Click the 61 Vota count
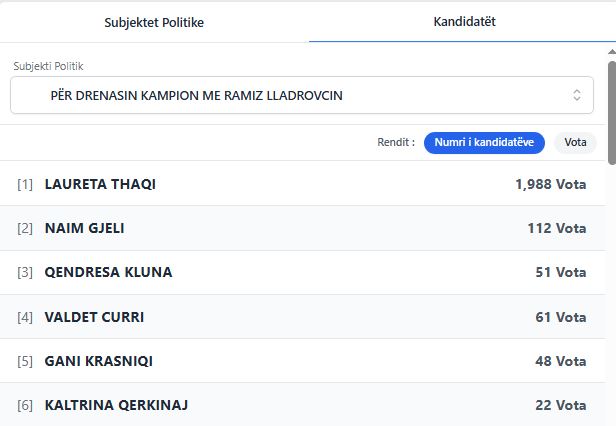The image size is (616, 426). click(x=560, y=317)
